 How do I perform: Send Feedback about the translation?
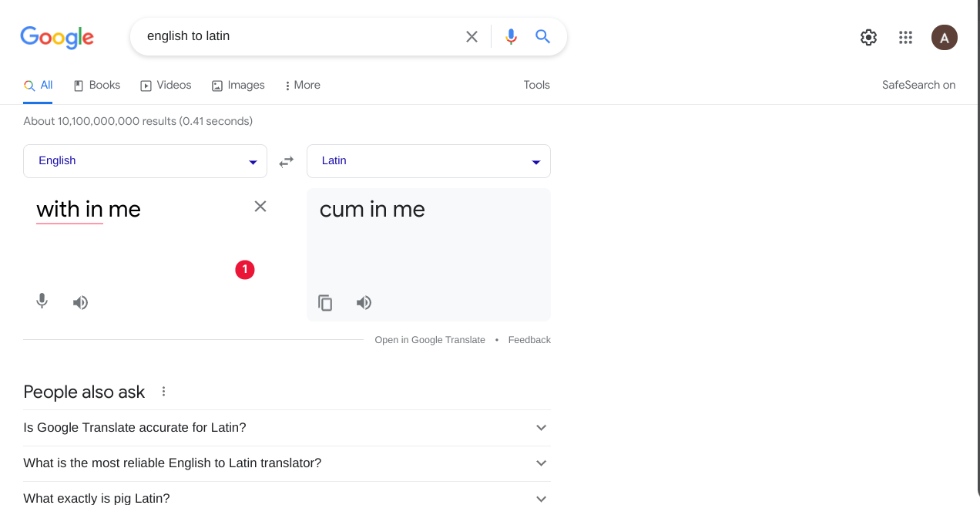[x=529, y=339]
